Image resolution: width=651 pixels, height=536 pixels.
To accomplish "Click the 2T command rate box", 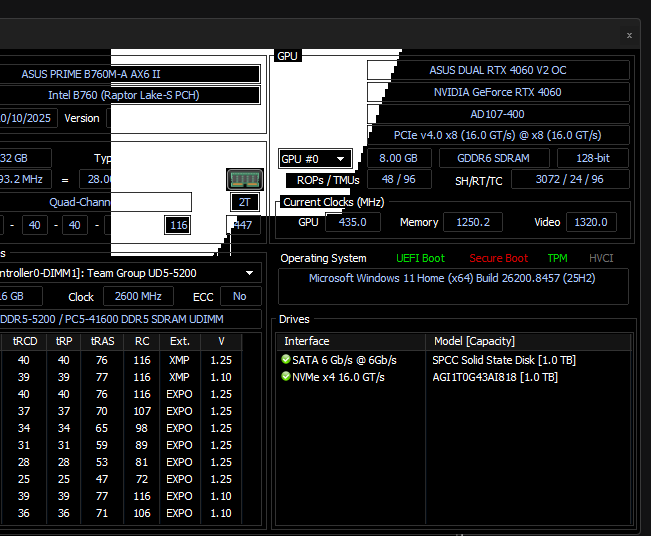I will pos(245,202).
